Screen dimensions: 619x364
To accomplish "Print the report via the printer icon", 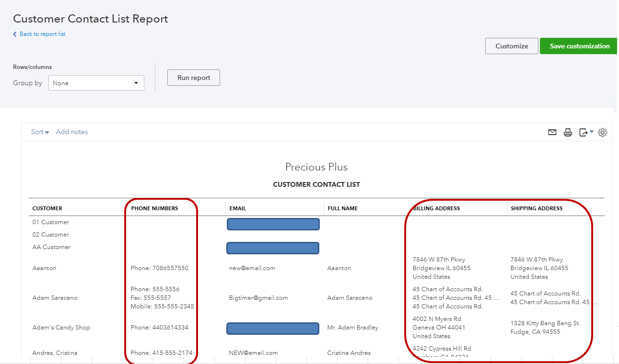I will tap(568, 132).
